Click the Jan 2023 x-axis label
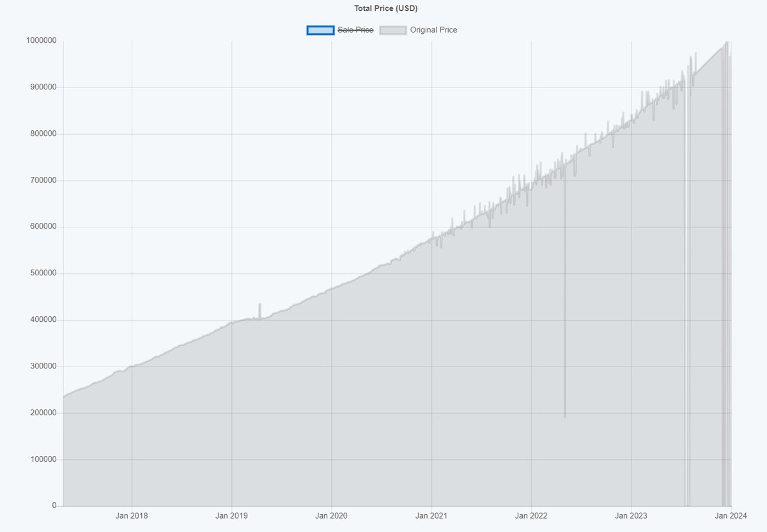 point(631,516)
